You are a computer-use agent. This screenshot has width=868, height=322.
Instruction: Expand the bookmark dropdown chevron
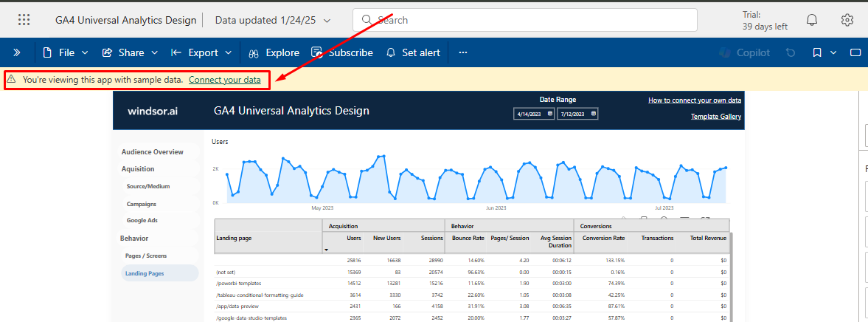coord(833,52)
